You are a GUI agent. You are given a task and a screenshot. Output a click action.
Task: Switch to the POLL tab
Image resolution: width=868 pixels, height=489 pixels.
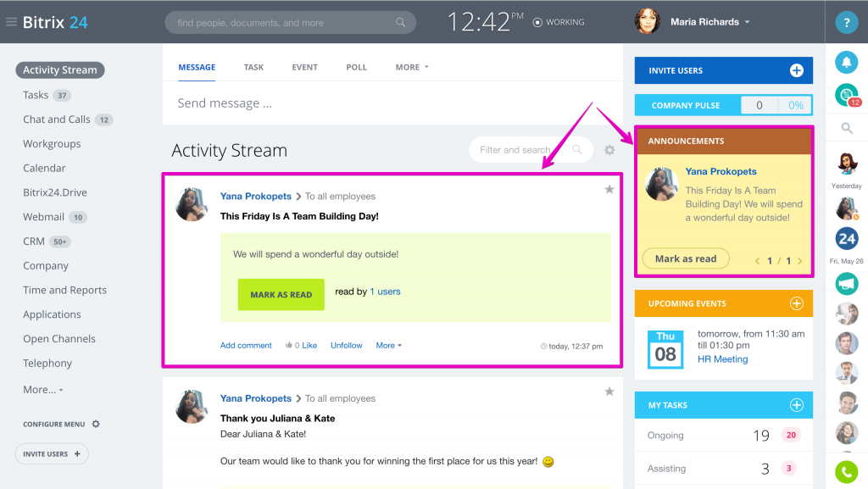click(357, 67)
